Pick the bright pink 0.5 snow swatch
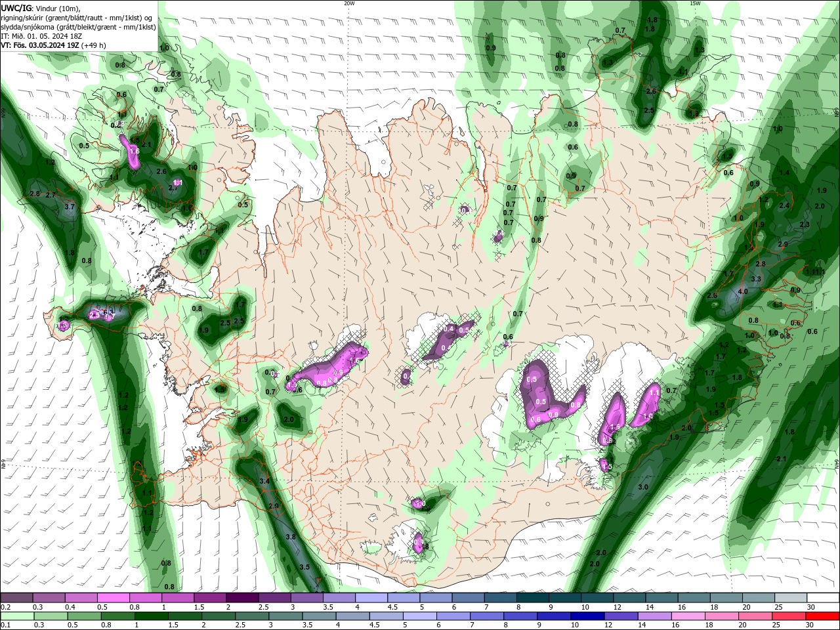This screenshot has height=630, width=840. [113, 598]
